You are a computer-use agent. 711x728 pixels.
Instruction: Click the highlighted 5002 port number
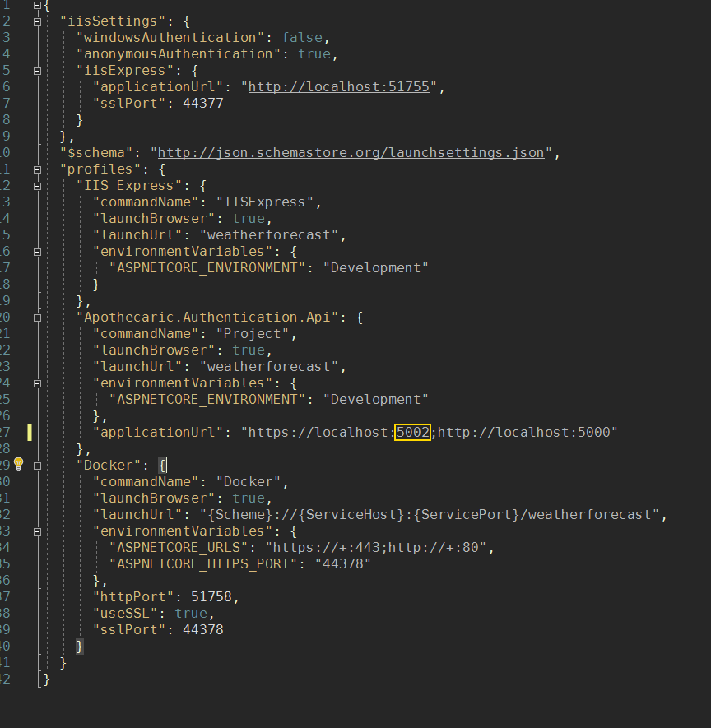(x=412, y=432)
